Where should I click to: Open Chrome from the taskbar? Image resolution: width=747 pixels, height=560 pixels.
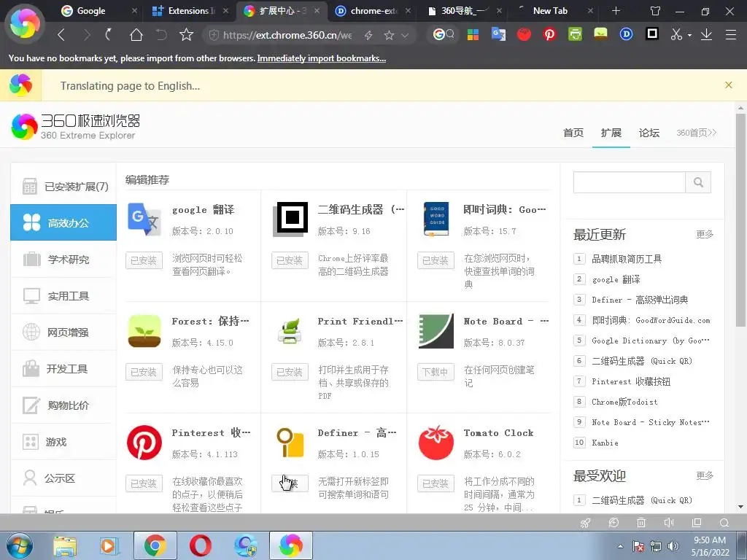tap(155, 546)
